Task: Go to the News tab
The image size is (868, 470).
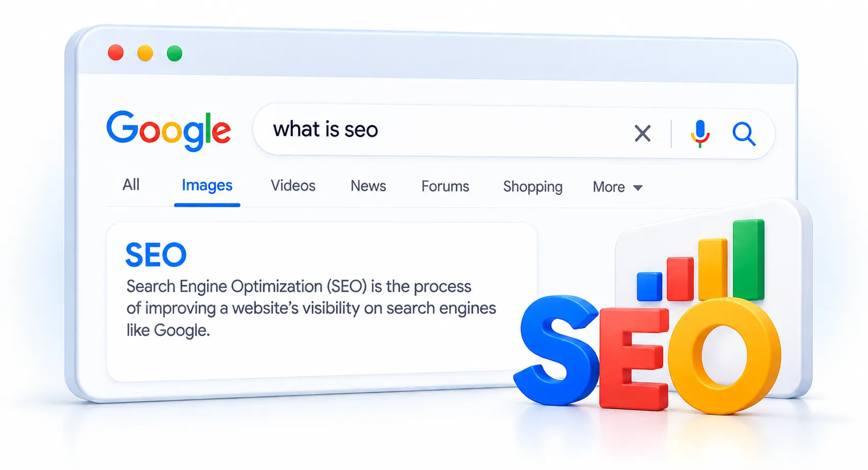Action: point(368,186)
